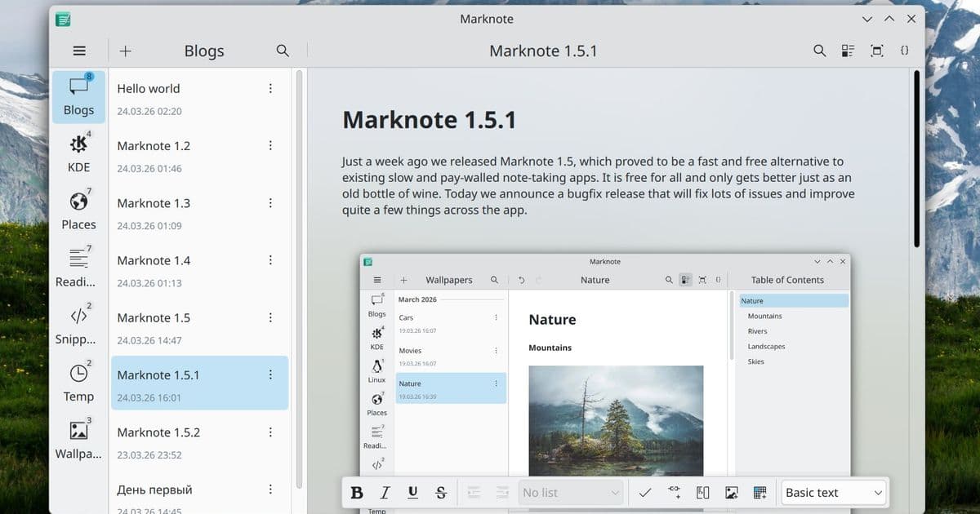
Task: Insert a checkbox with the checkmark icon
Action: [645, 493]
